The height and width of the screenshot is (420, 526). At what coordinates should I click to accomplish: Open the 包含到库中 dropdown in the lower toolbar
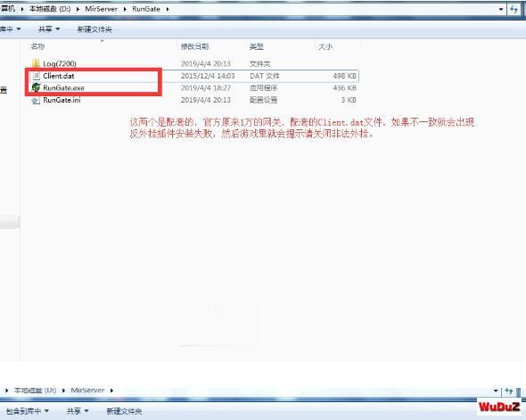tap(28, 411)
